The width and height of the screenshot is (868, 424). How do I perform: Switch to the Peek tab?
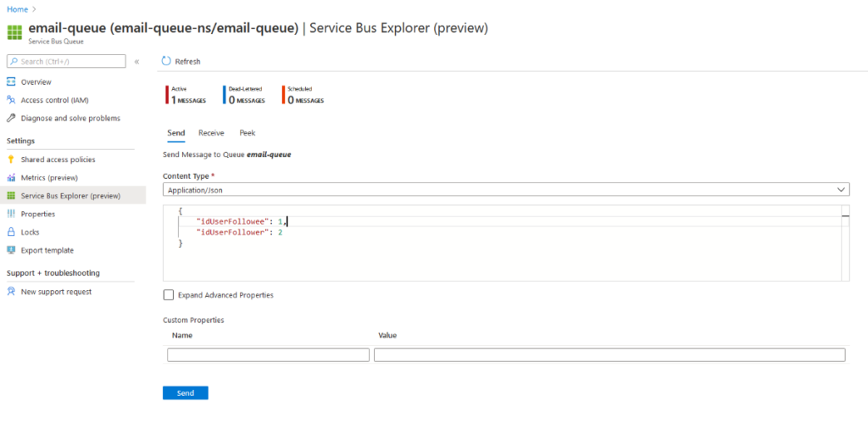click(248, 133)
